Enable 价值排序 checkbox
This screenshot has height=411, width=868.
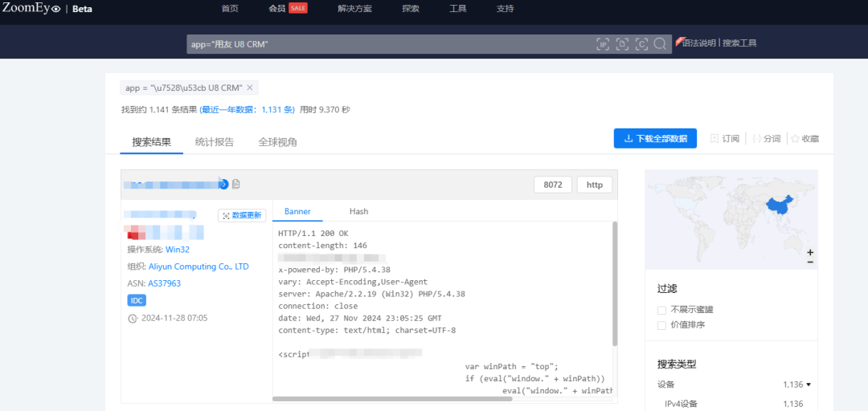coord(661,325)
